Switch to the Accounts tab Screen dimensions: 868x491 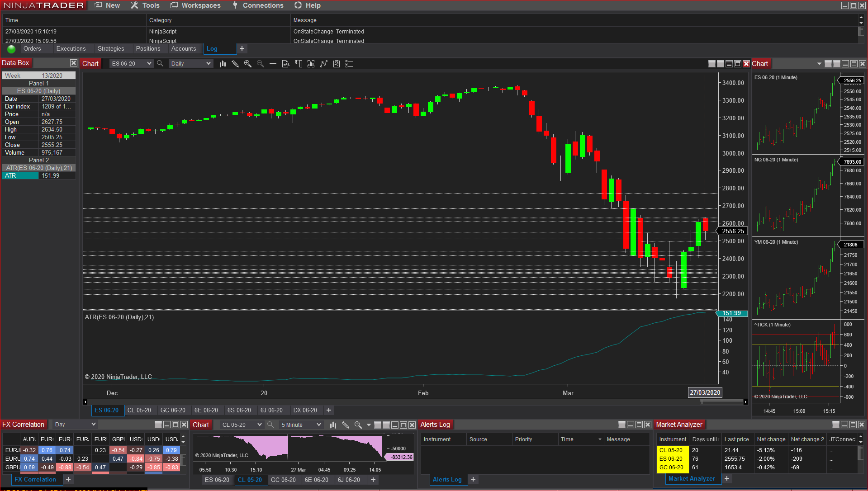184,49
